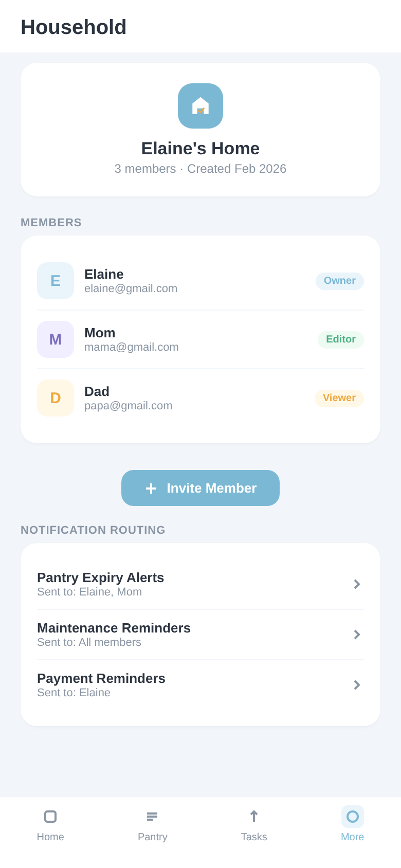Click Dad's D avatar icon
This screenshot has height=868, width=401.
pos(56,398)
